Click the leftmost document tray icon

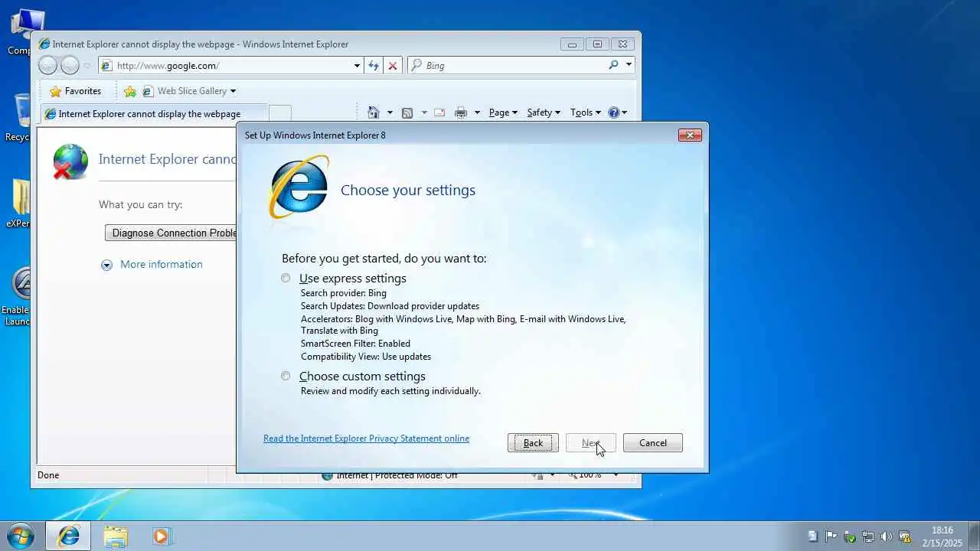click(813, 536)
